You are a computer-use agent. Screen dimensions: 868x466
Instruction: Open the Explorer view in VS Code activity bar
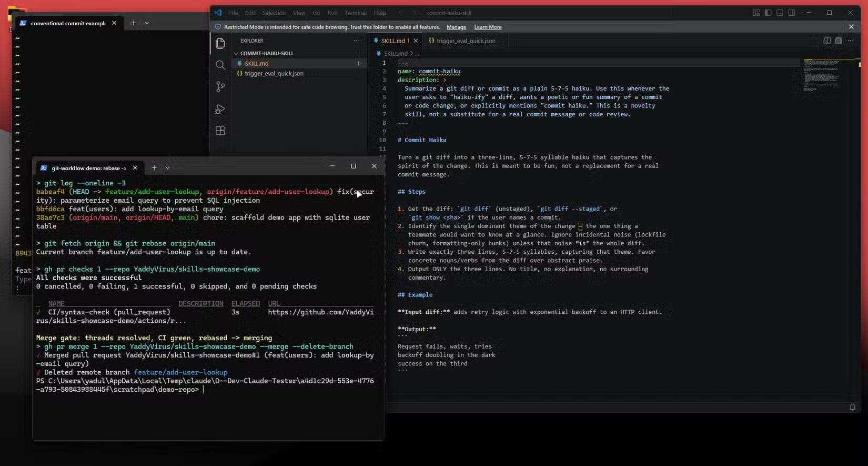click(220, 43)
